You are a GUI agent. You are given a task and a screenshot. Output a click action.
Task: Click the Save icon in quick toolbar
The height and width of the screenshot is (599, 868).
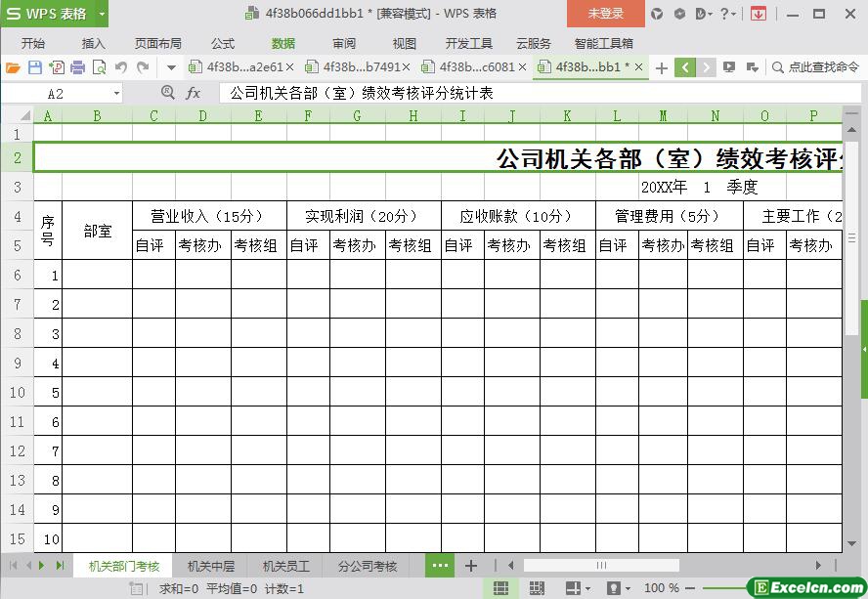click(x=35, y=67)
